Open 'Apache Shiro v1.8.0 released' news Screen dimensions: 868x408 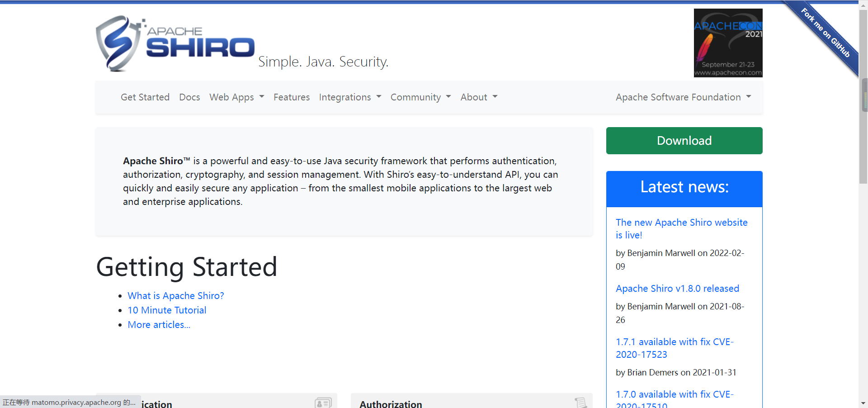(677, 289)
